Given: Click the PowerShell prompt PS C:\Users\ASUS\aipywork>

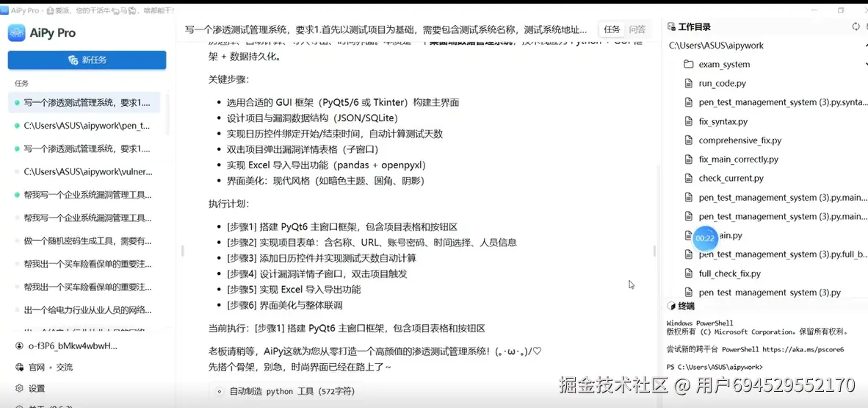Looking at the screenshot, I should 715,367.
